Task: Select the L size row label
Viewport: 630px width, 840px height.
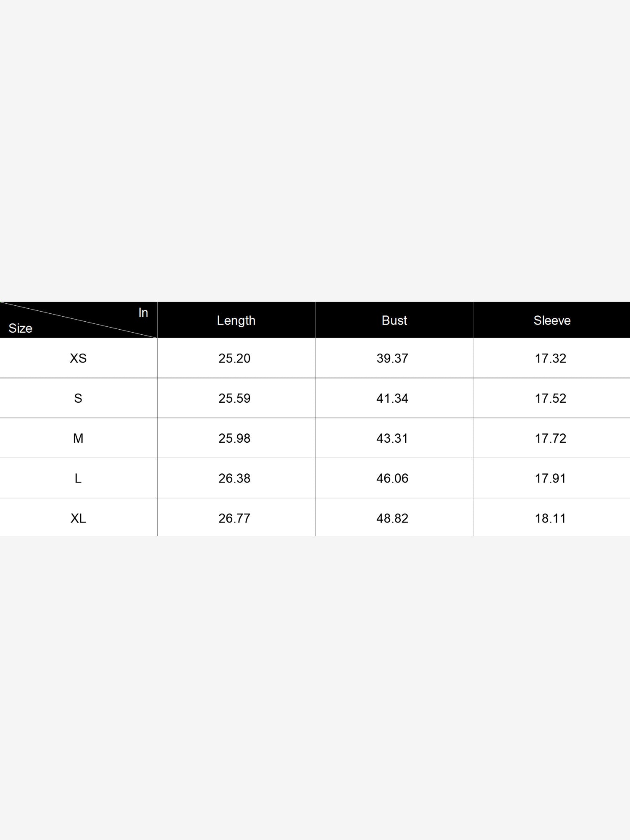Action: pos(78,478)
